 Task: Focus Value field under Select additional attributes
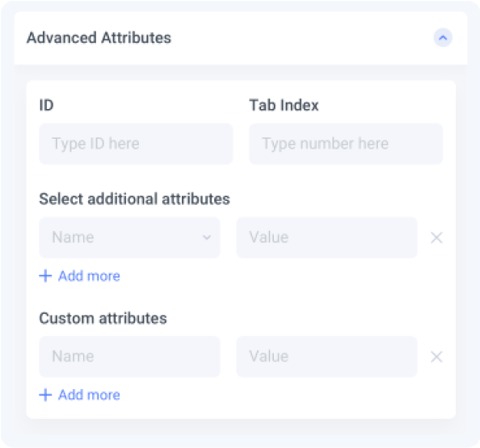tap(327, 237)
